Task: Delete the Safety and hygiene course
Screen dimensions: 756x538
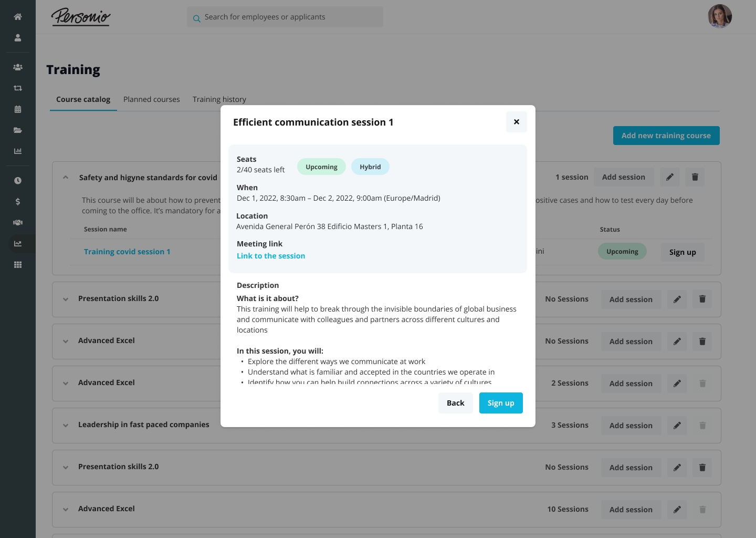Action: pyautogui.click(x=695, y=177)
